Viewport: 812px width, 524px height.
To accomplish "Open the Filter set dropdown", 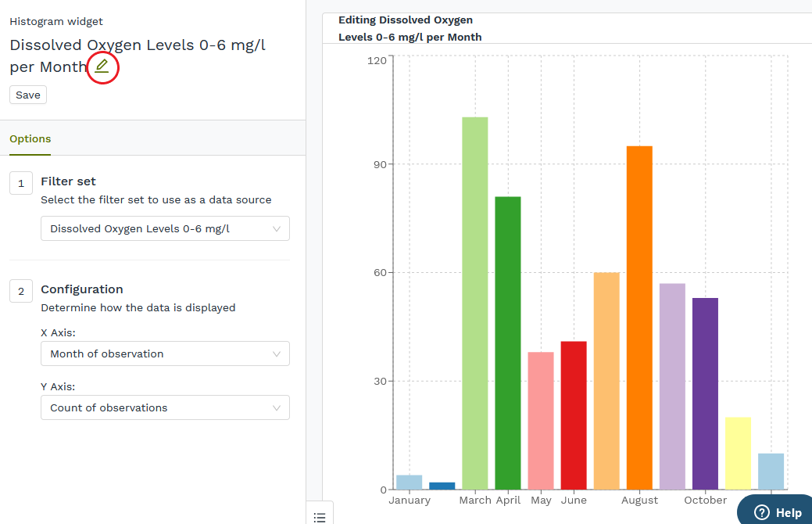I will click(165, 229).
